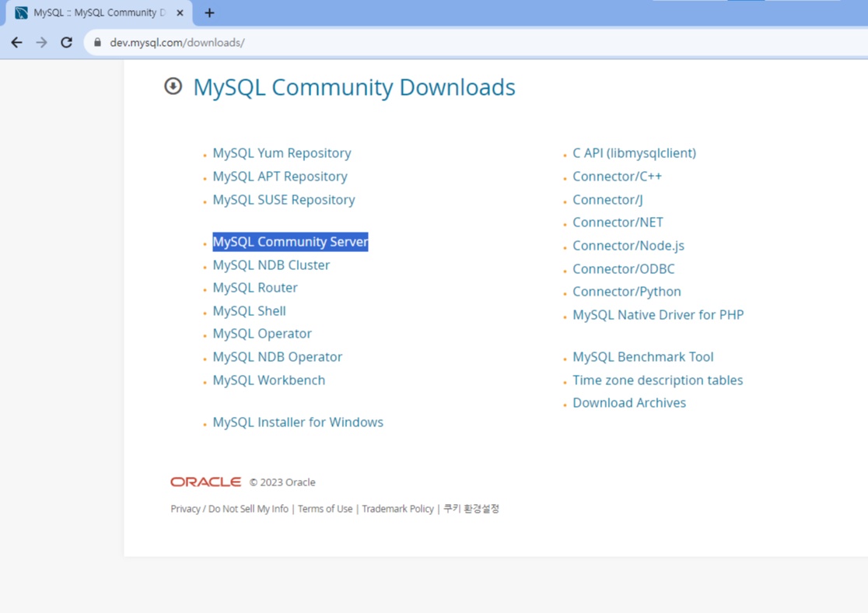The image size is (868, 613).
Task: Reload the page with refresh icon
Action: 66,43
